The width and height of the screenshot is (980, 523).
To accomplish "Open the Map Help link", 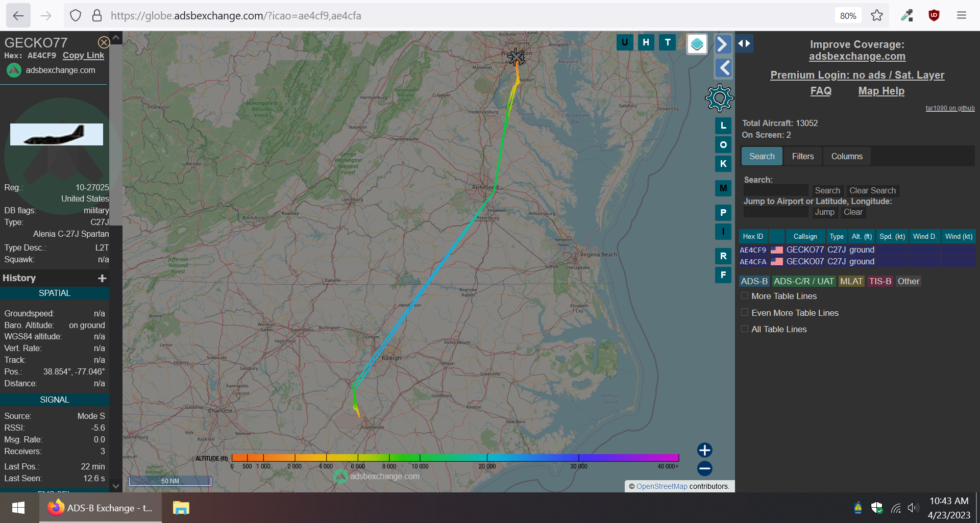I will [x=881, y=91].
